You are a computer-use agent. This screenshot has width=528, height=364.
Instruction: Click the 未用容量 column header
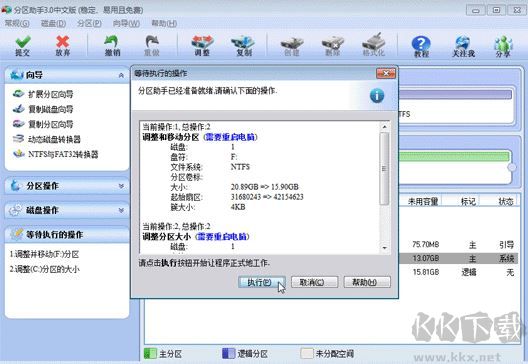tap(423, 201)
